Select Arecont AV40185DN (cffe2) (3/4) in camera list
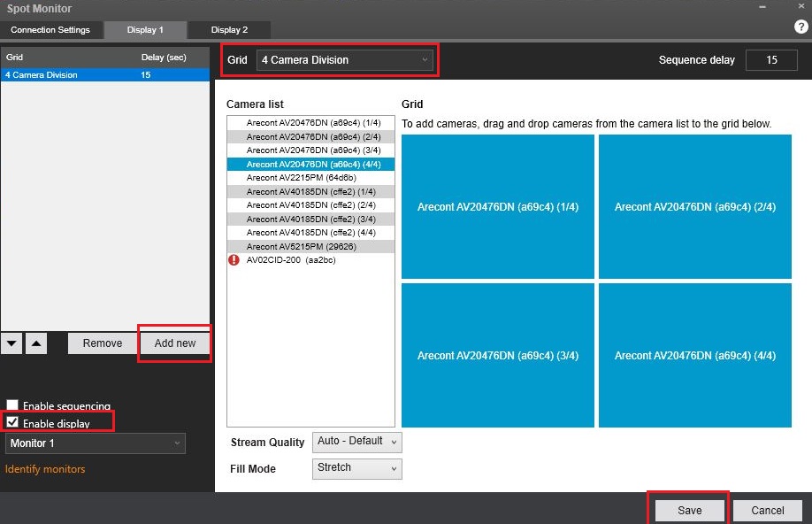 [x=310, y=220]
